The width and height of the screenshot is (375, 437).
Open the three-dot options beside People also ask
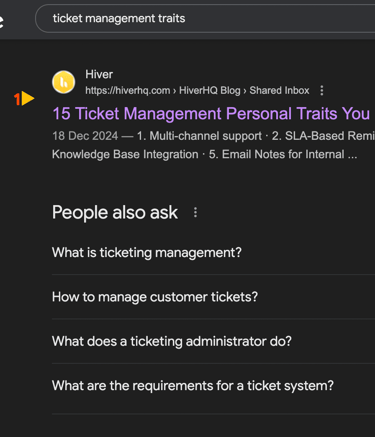(195, 212)
